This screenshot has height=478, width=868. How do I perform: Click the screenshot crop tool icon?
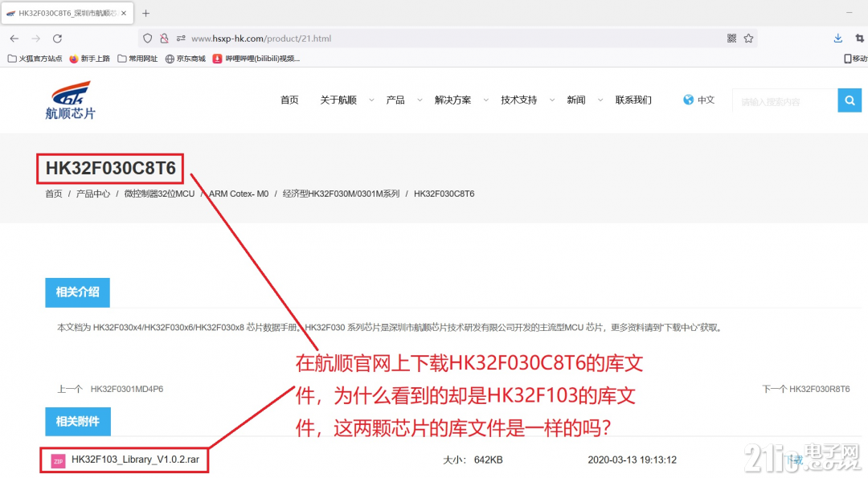860,39
